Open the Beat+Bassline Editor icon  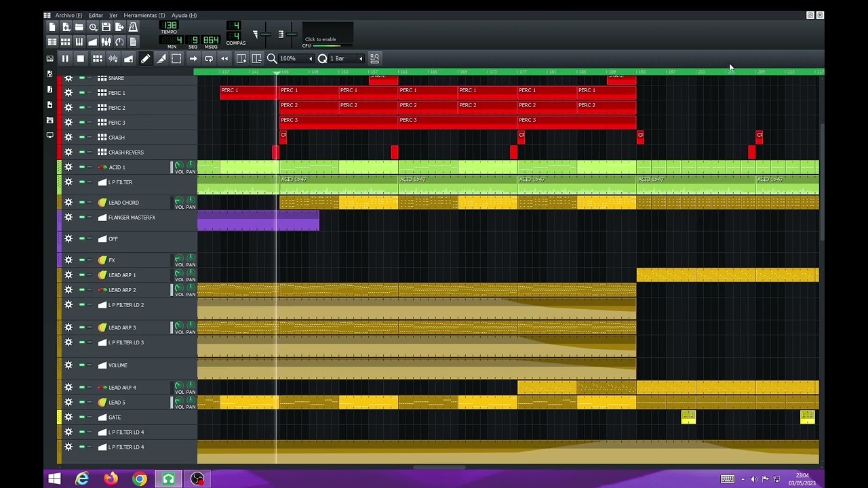66,42
